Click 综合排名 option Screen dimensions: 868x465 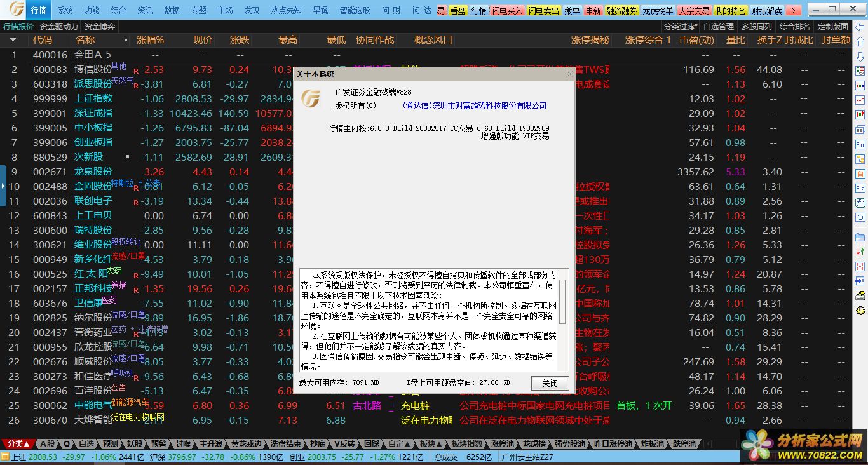click(795, 27)
